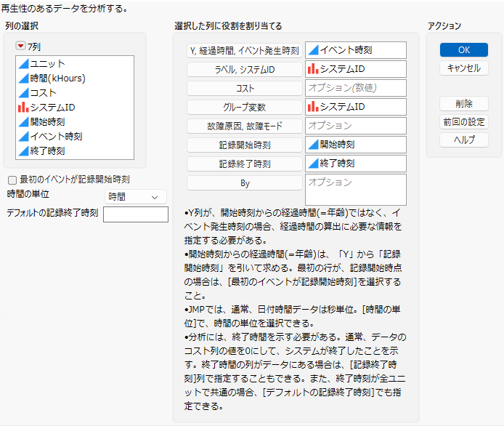Enable 最初のイベントが記録開始時刻 checkbox
Image resolution: width=504 pixels, height=426 pixels.
[12, 180]
